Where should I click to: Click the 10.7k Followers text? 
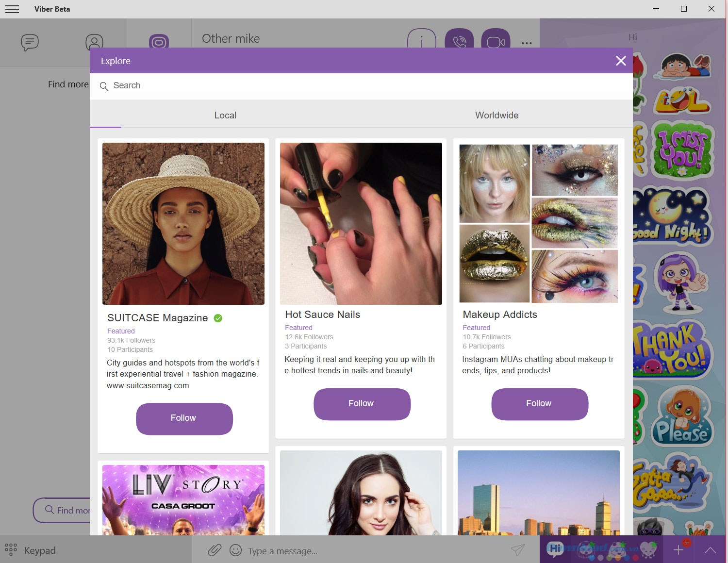pos(487,337)
